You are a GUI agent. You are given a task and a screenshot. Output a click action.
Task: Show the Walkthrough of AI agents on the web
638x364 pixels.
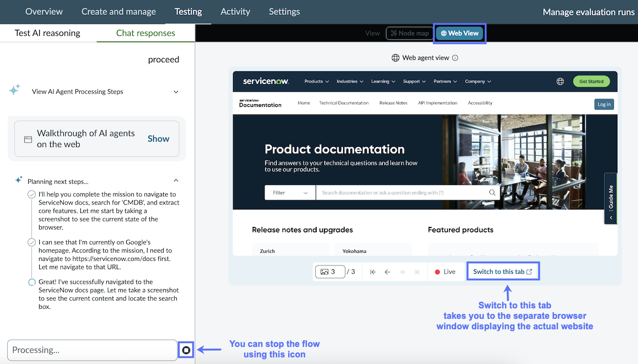pos(158,139)
